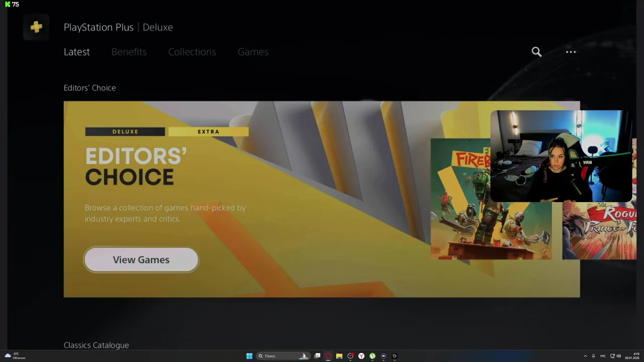Viewport: 644px width, 362px height.
Task: Click the Deluxe label in header
Action: coord(157,27)
